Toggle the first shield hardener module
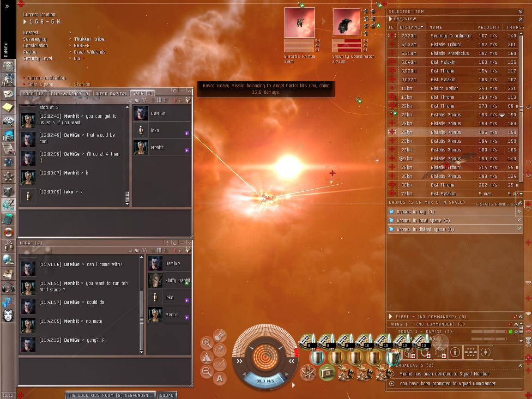The height and width of the screenshot is (399, 532). pyautogui.click(x=317, y=357)
